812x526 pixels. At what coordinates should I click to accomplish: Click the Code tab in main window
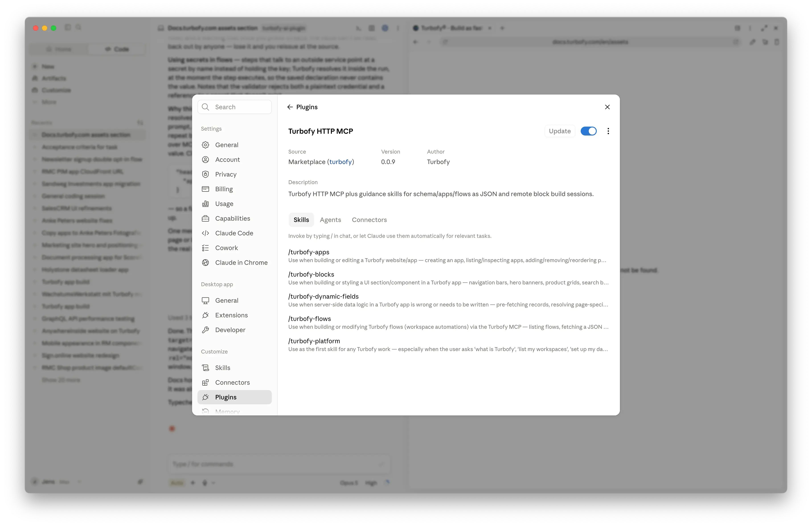pyautogui.click(x=117, y=49)
